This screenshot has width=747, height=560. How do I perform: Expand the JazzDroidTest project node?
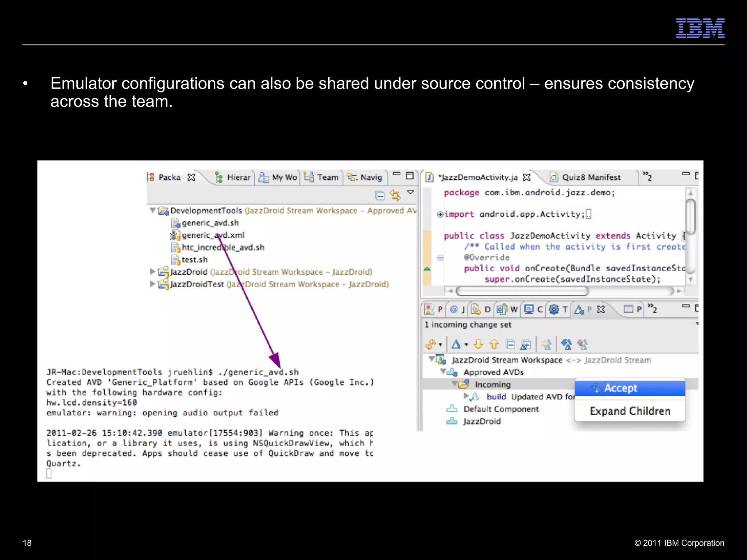coord(152,284)
